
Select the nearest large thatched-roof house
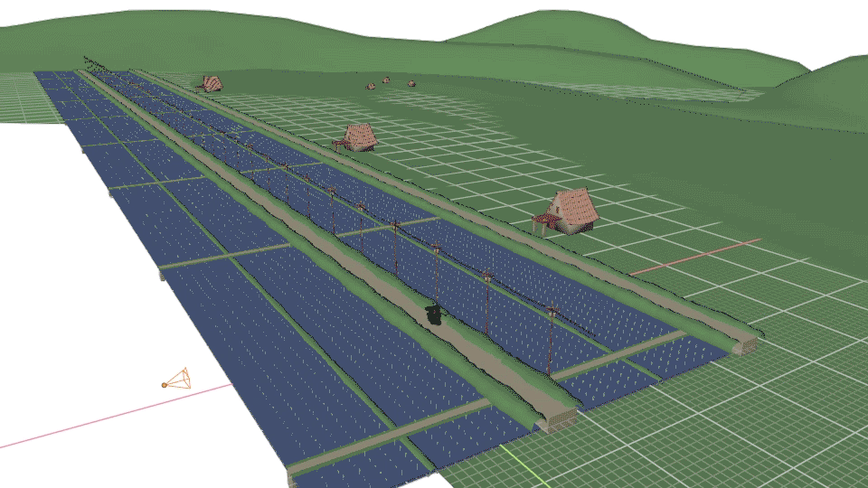[x=566, y=211]
